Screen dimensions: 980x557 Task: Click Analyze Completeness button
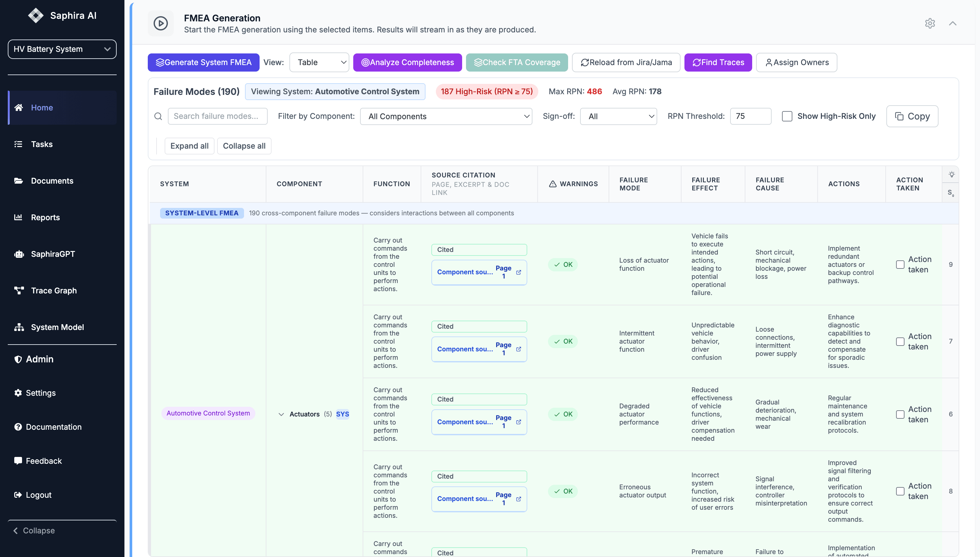(407, 63)
